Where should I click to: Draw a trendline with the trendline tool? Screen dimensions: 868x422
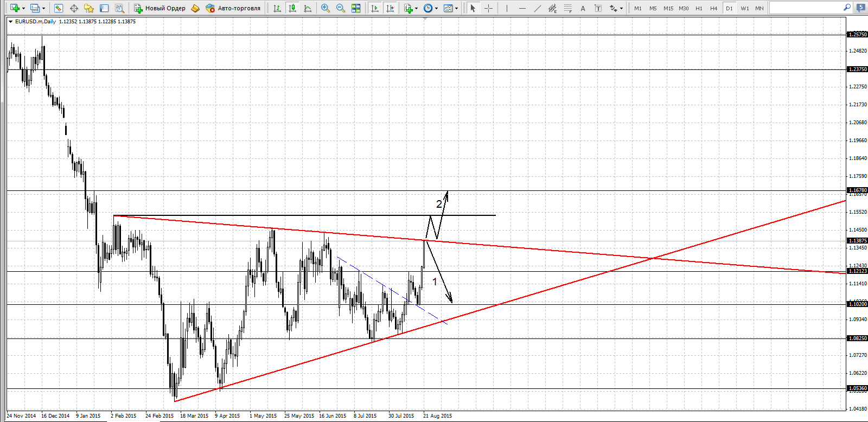point(537,8)
